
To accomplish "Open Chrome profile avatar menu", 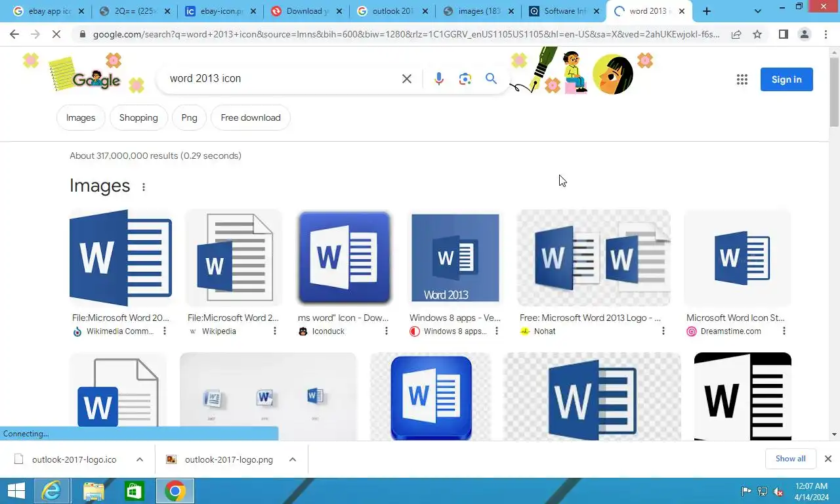I will (x=805, y=34).
